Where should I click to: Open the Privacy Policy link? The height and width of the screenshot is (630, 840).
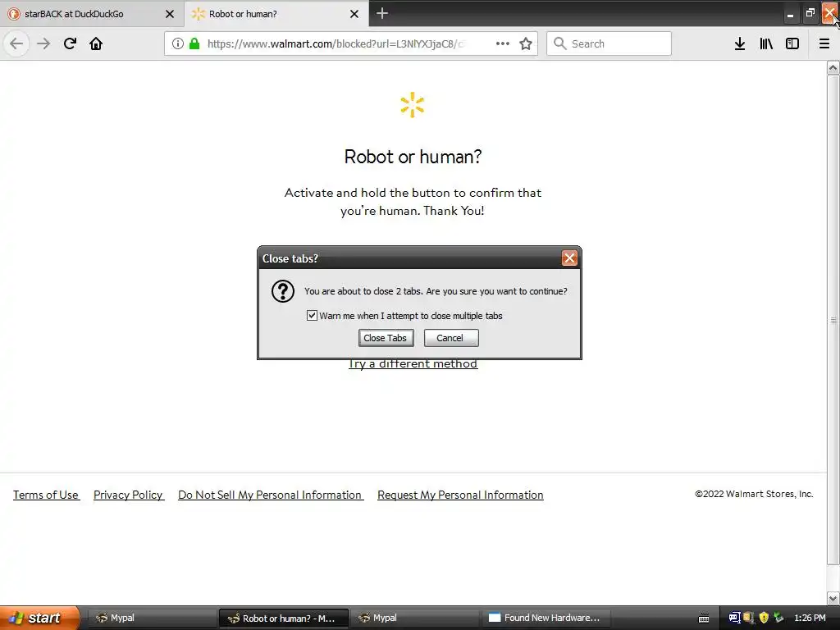129,495
